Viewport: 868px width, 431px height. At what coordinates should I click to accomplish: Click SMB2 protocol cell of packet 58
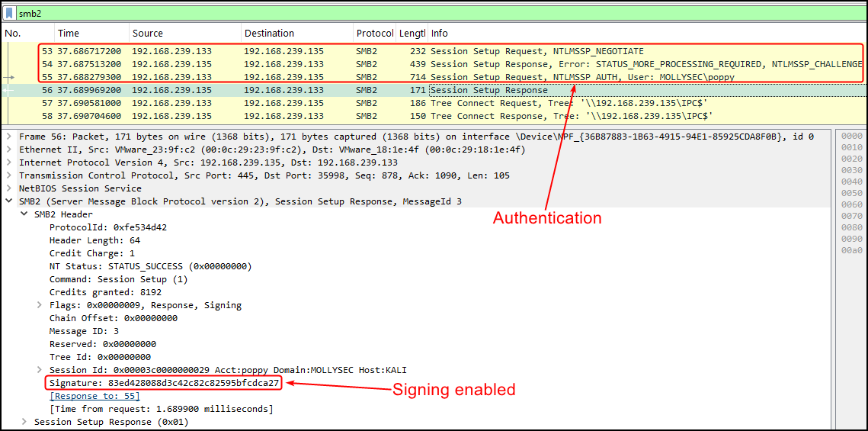coord(367,116)
